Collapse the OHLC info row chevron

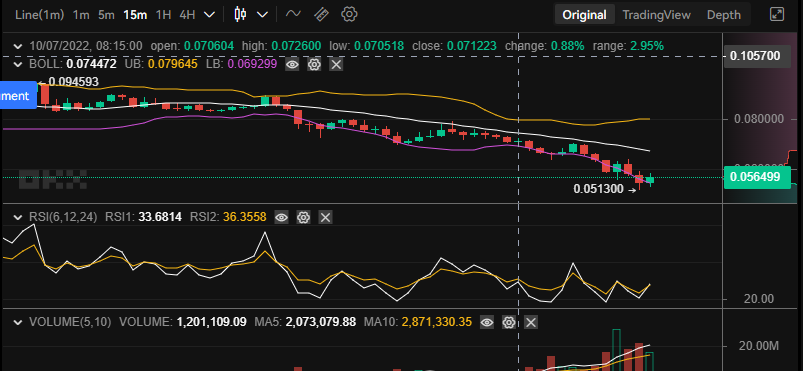click(x=18, y=46)
